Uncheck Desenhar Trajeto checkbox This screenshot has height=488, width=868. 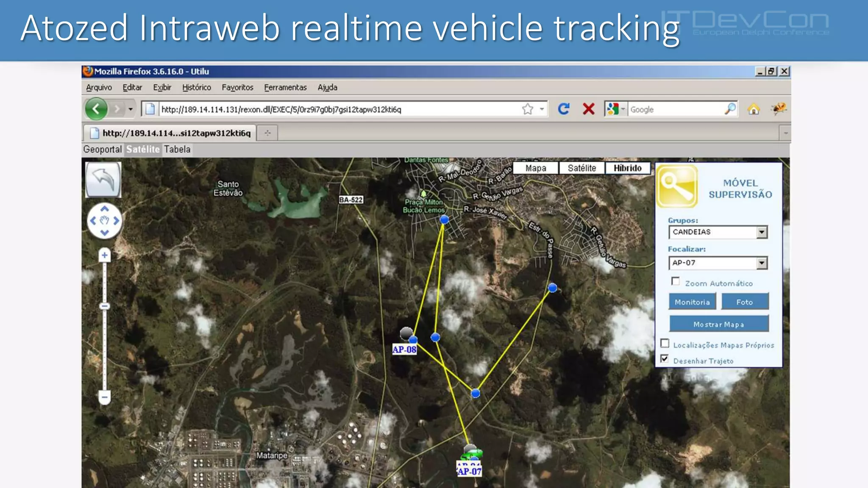pyautogui.click(x=665, y=359)
